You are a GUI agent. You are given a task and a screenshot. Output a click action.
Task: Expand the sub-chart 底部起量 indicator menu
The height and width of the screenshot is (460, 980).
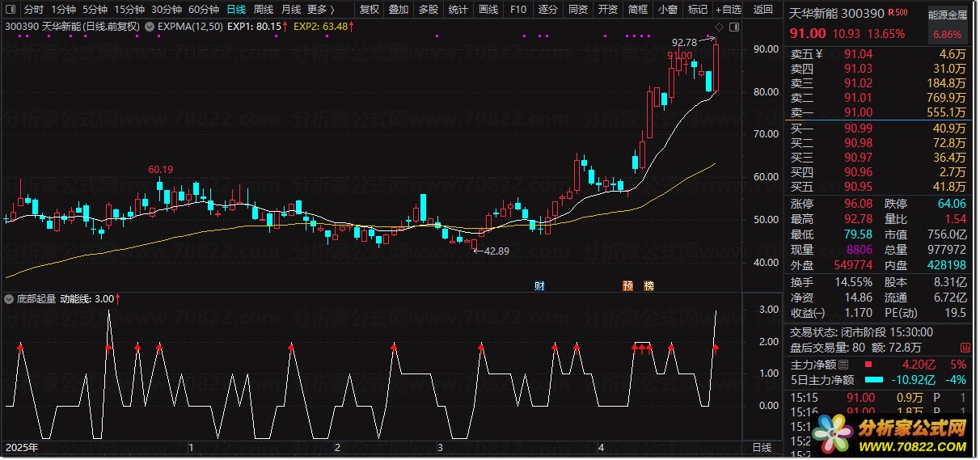9,299
